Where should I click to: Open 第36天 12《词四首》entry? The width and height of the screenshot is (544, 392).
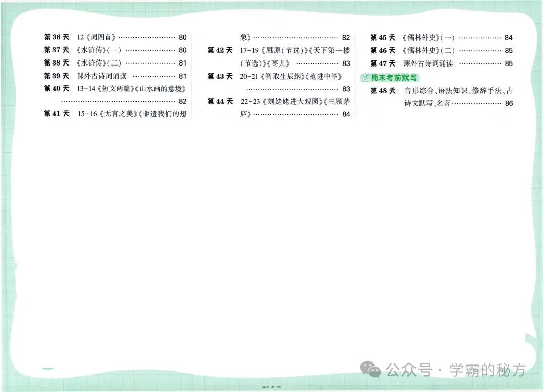tap(96, 37)
